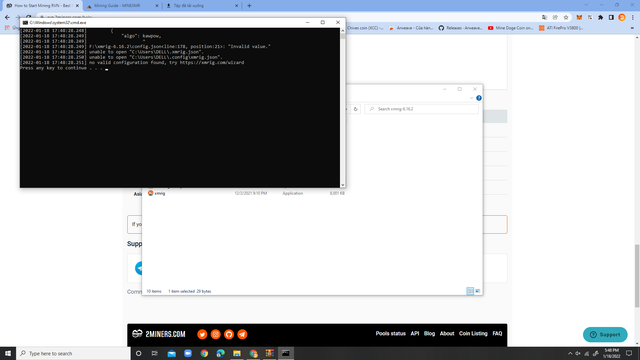Open File Explorer help question icon
This screenshot has width=640, height=360.
click(x=479, y=98)
